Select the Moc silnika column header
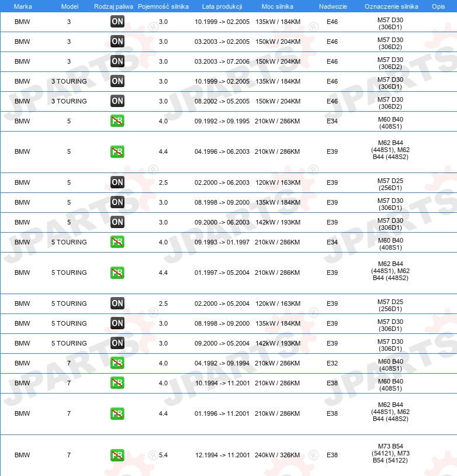The height and width of the screenshot is (476, 457). point(278,6)
